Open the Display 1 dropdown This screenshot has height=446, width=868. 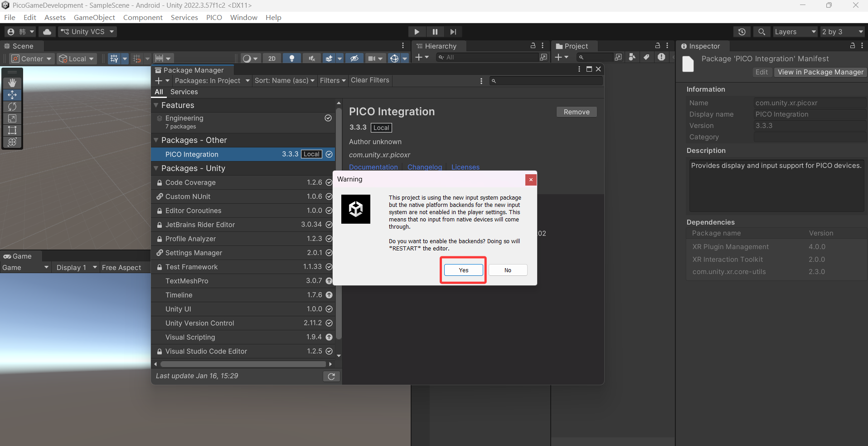click(x=77, y=268)
